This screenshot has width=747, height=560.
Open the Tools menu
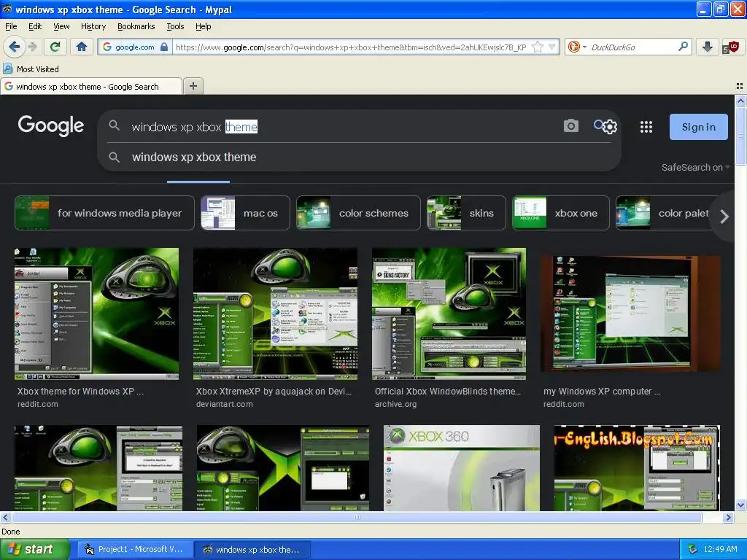pyautogui.click(x=175, y=26)
